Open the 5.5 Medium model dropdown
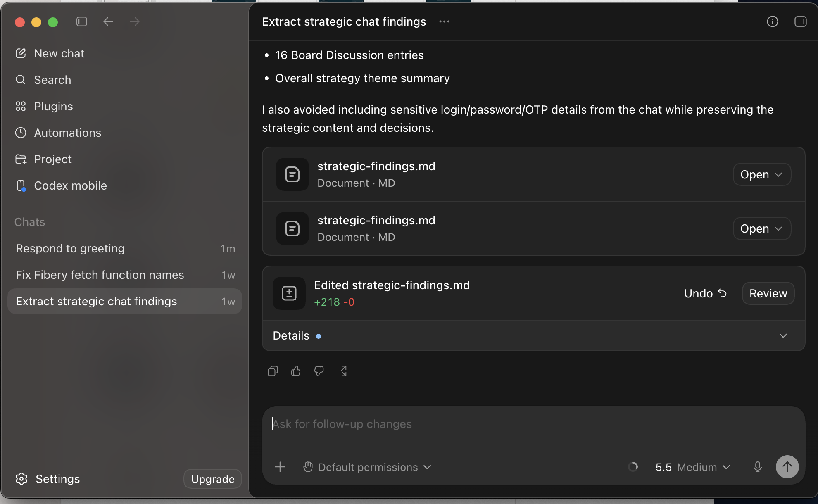The width and height of the screenshot is (818, 504). pos(693,467)
